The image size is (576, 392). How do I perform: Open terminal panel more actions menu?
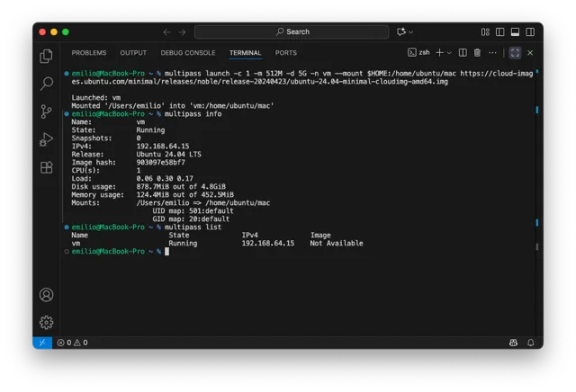(491, 53)
